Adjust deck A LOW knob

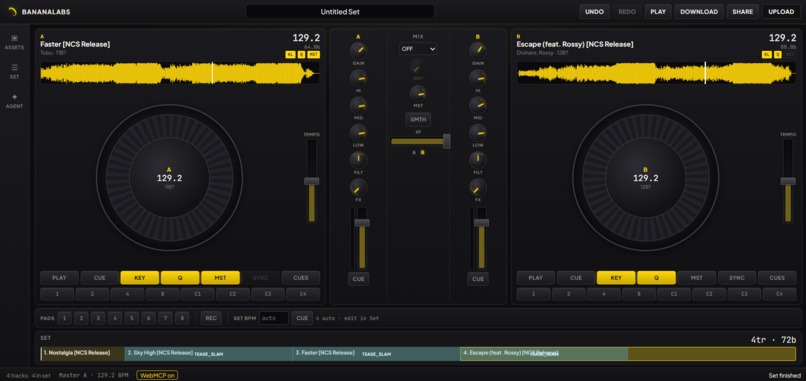(x=358, y=133)
